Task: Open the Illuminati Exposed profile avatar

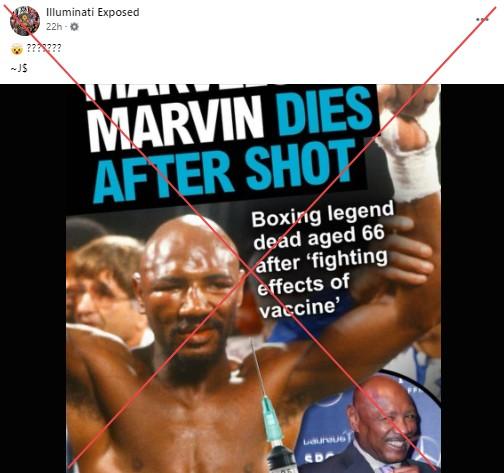Action: 25,21
